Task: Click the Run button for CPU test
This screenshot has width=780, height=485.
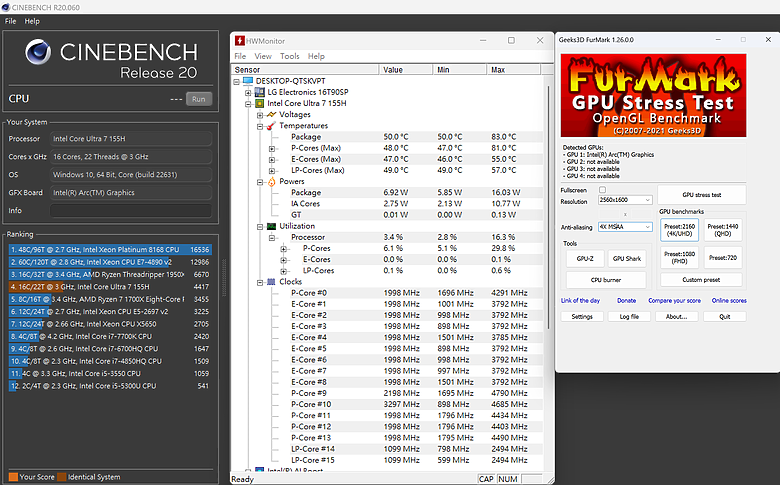Action: pyautogui.click(x=198, y=99)
